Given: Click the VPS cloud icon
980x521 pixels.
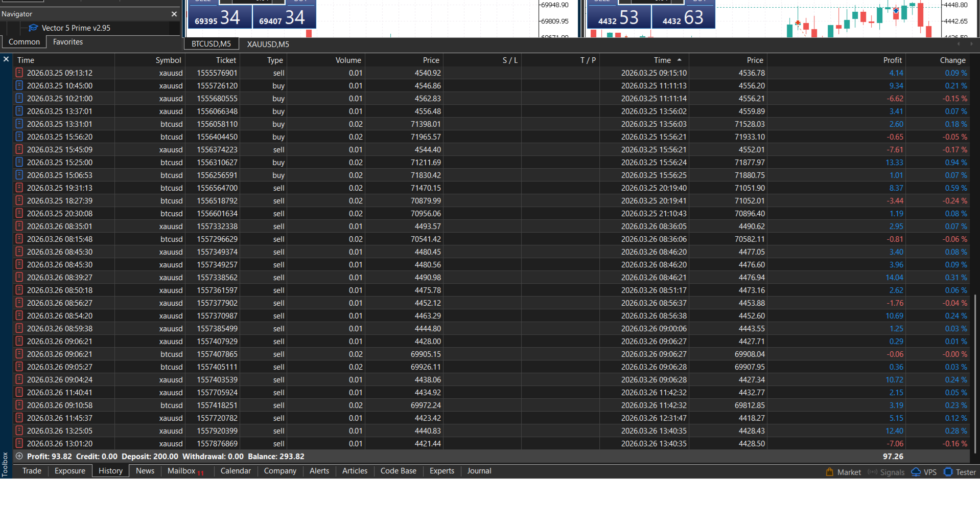Looking at the screenshot, I should (x=916, y=472).
